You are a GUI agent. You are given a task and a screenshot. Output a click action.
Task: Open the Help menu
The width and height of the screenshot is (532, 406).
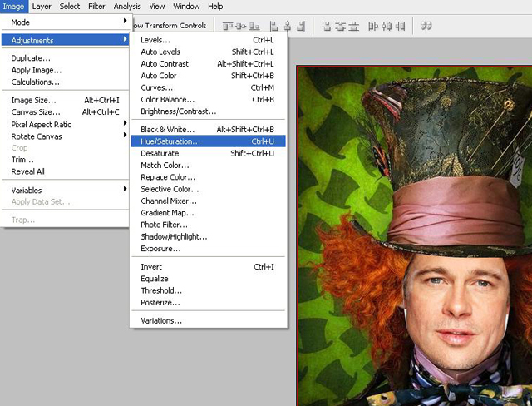(x=215, y=7)
